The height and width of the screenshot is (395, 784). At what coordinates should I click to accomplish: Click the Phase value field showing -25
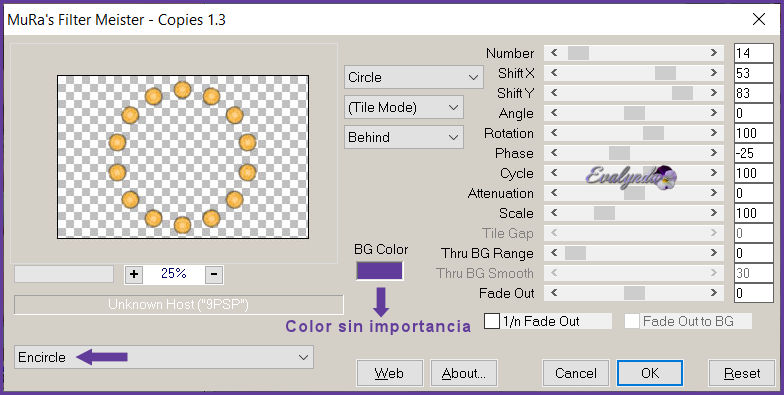pos(754,153)
